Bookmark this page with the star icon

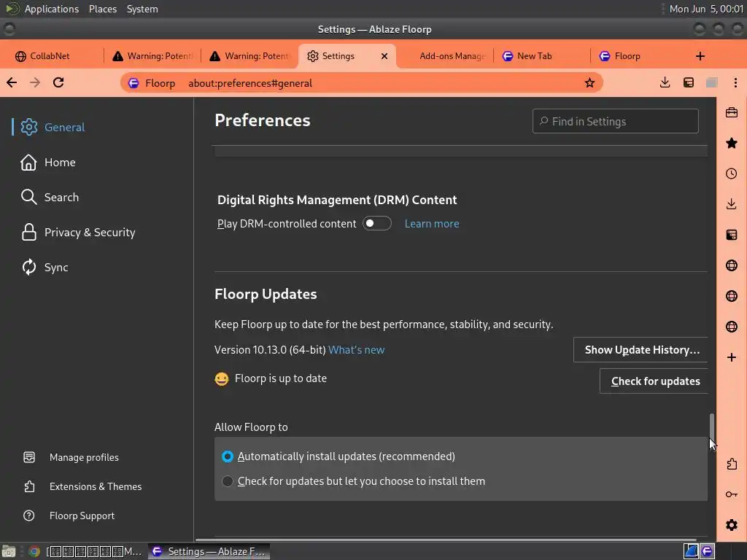click(x=589, y=83)
